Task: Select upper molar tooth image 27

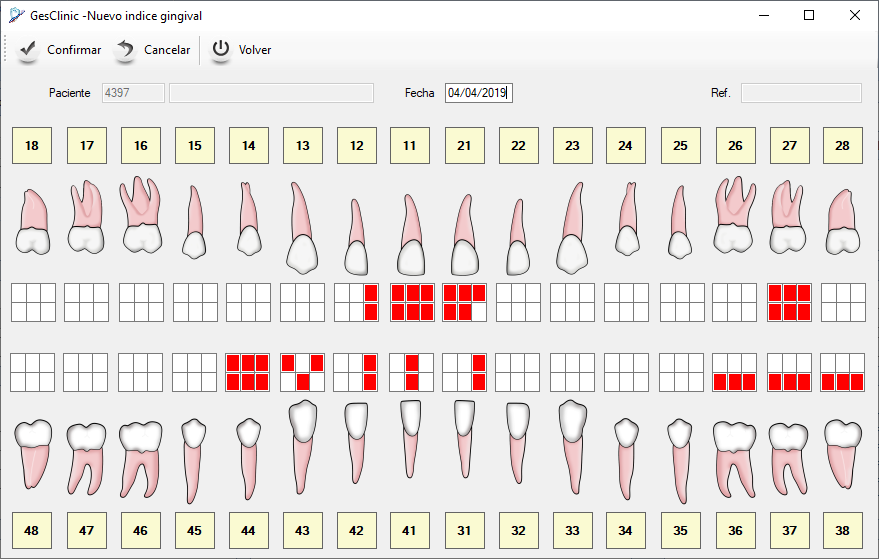Action: point(789,216)
